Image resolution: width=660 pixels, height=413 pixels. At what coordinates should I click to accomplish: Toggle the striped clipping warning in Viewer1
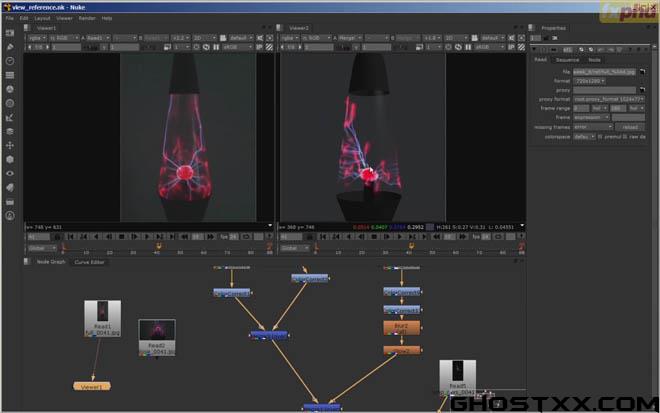(269, 47)
